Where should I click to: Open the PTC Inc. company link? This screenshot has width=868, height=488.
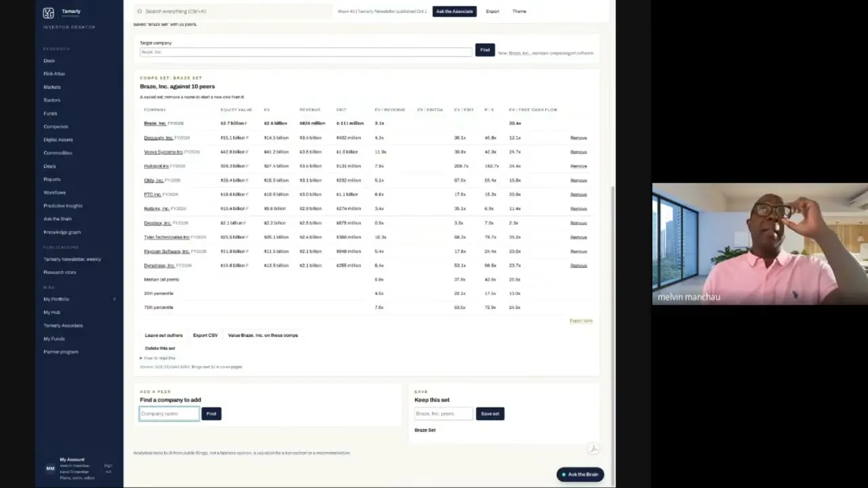click(153, 195)
